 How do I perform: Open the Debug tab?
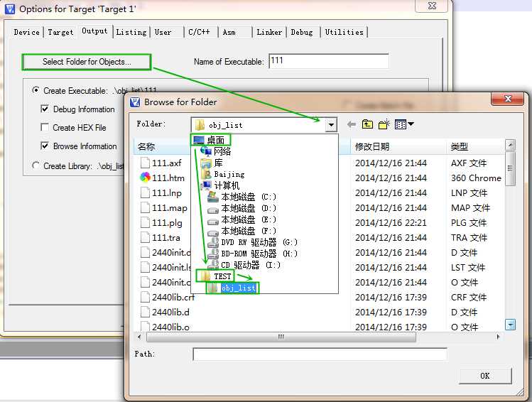coord(302,32)
